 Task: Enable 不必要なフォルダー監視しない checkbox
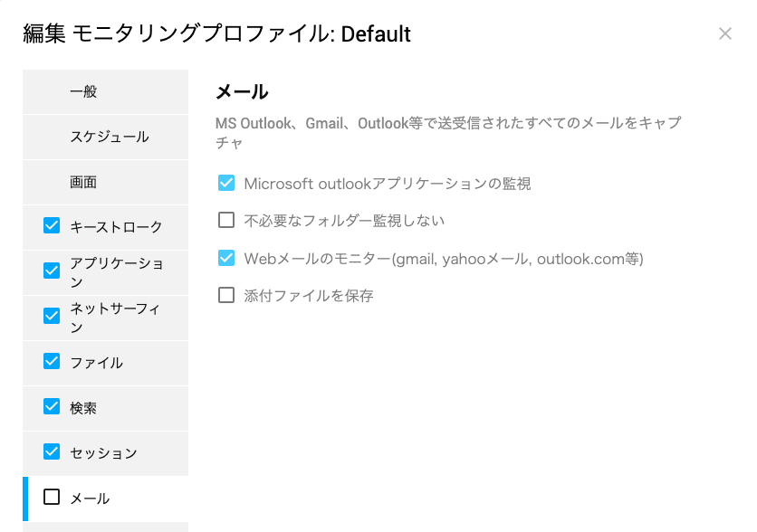[226, 220]
